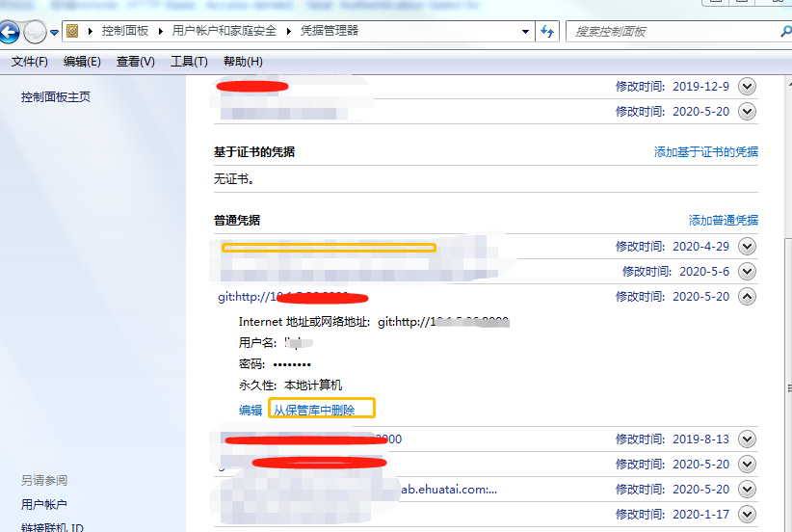Click 添加基于证书的凭据 link
The width and height of the screenshot is (792, 532).
[x=705, y=152]
